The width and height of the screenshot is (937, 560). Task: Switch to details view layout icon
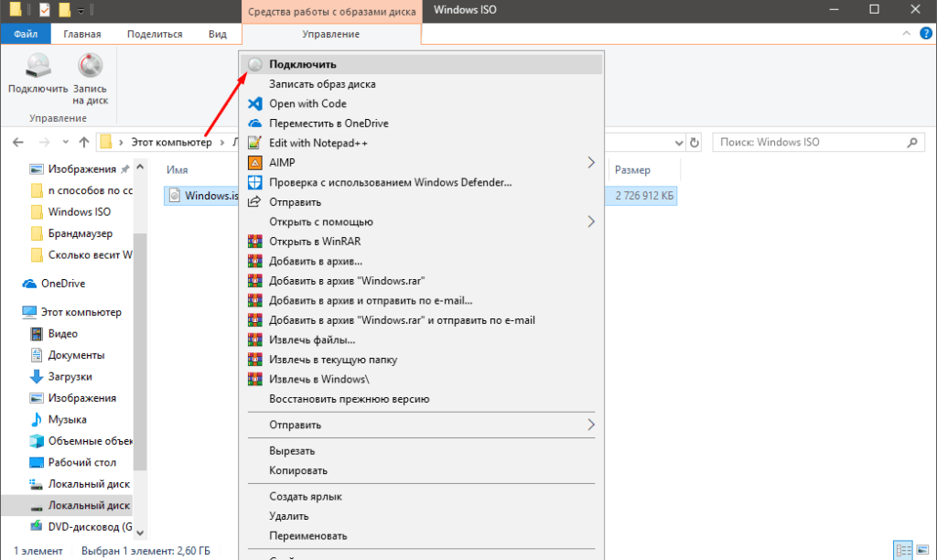(903, 550)
